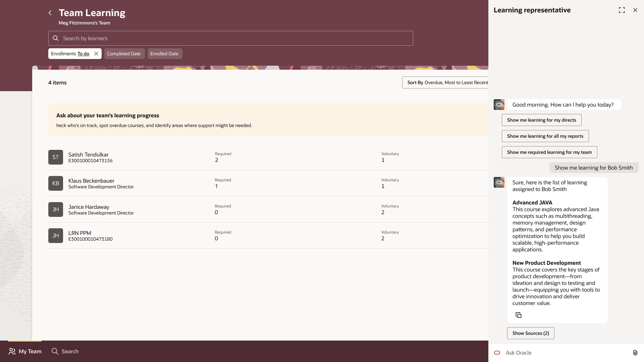Click Satish Tendulkar's ST avatar
This screenshot has width=644, height=362.
pyautogui.click(x=55, y=157)
